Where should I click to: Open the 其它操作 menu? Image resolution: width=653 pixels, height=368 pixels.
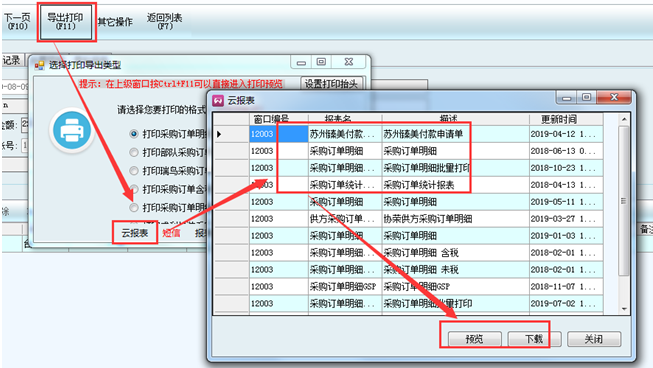click(x=115, y=22)
